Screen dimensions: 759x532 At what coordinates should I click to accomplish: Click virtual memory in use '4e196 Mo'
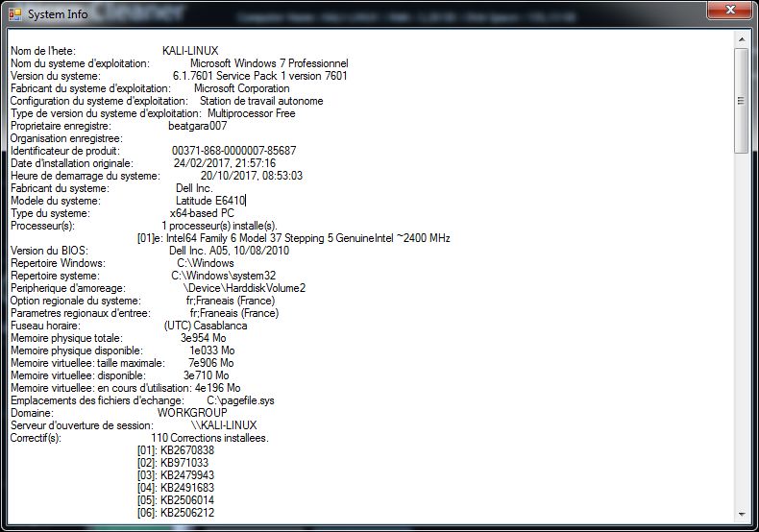pyautogui.click(x=218, y=388)
